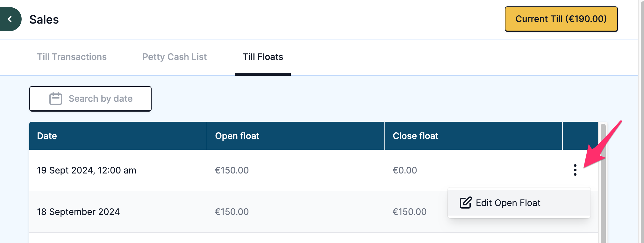
Task: Select the 18 September 2024 row
Action: click(x=314, y=212)
